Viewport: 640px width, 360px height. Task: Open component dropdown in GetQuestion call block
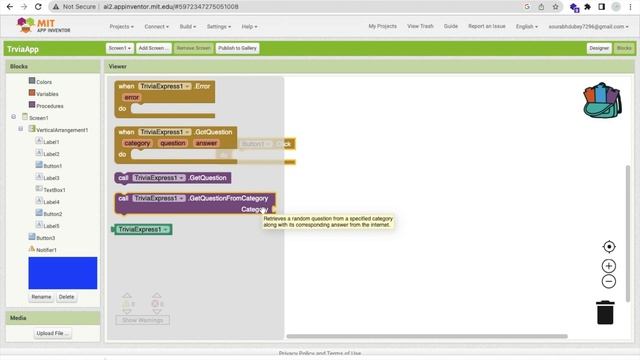tap(159, 178)
